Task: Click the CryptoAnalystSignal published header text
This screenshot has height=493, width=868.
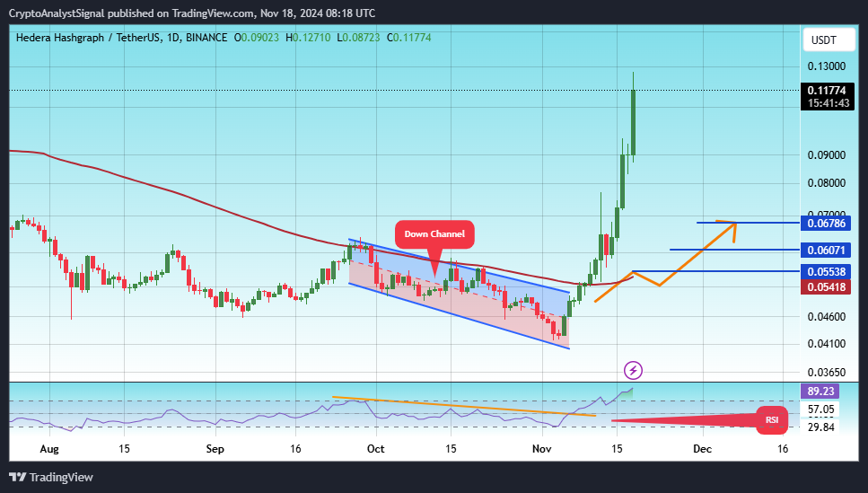Action: [191, 13]
